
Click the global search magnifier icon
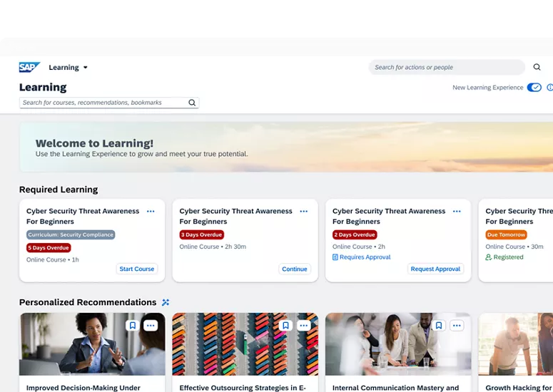click(537, 67)
